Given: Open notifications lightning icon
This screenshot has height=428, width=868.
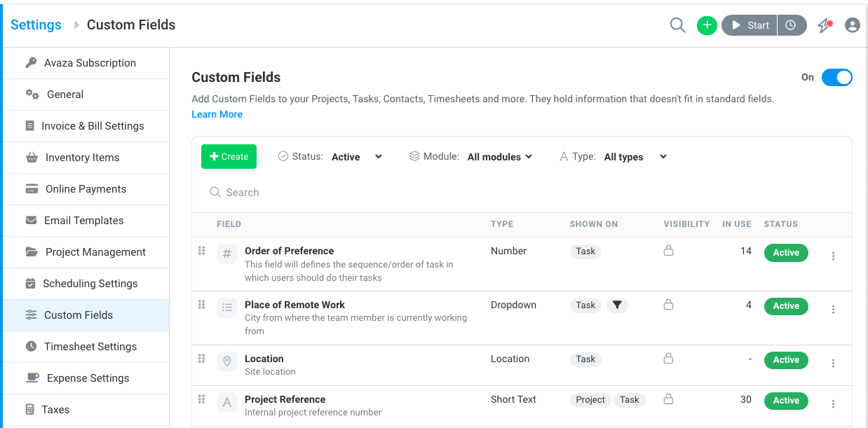Looking at the screenshot, I should tap(825, 25).
